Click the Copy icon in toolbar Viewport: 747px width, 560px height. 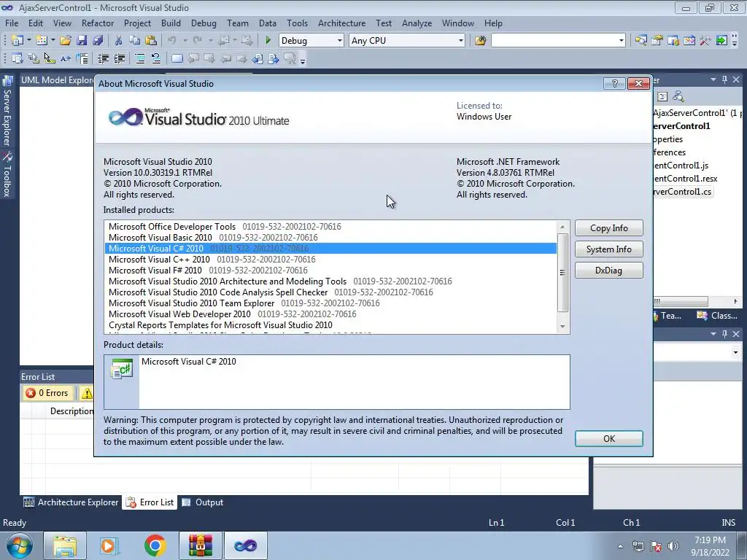pos(135,41)
